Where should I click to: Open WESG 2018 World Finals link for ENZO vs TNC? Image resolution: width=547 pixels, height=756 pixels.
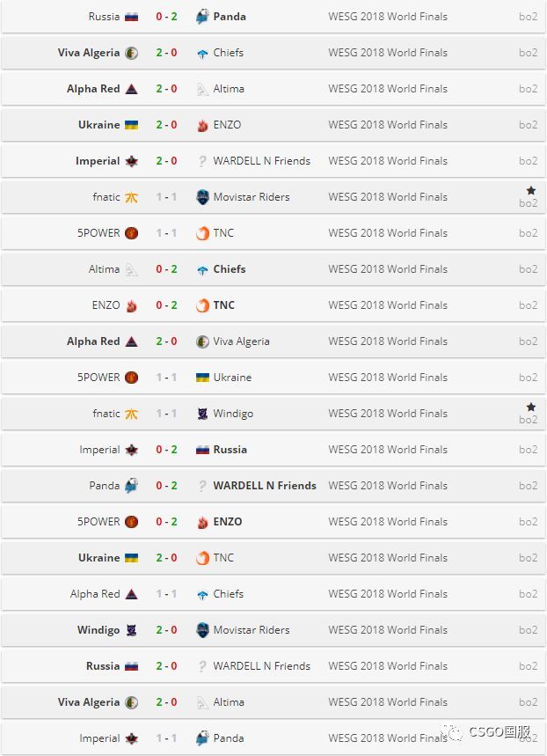coord(387,305)
